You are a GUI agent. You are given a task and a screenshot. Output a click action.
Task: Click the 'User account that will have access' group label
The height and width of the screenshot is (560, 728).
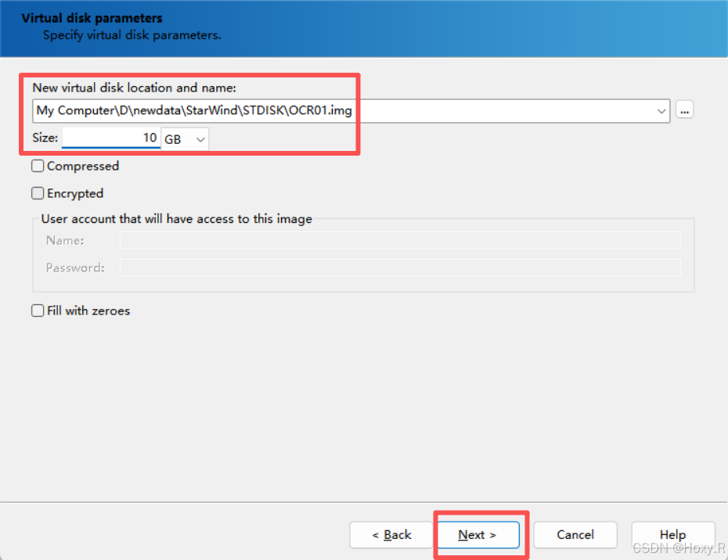pyautogui.click(x=176, y=219)
